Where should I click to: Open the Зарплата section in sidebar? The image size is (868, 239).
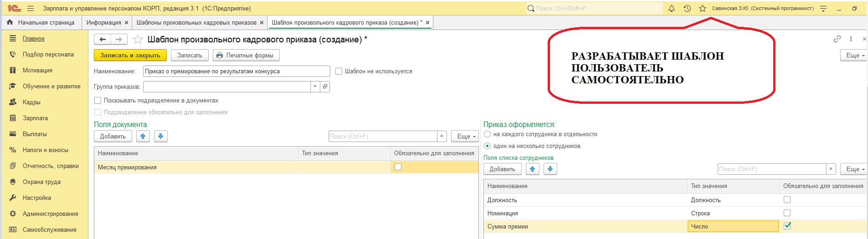click(x=35, y=118)
